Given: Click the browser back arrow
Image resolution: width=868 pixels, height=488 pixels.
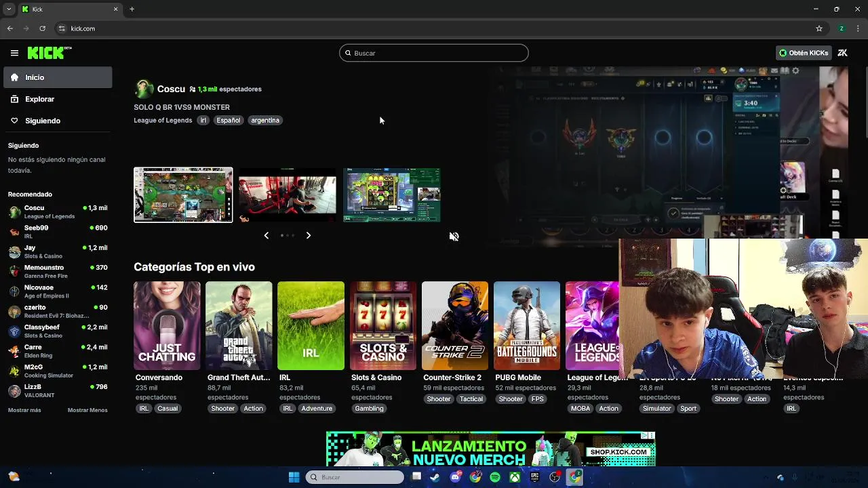Looking at the screenshot, I should click(x=9, y=28).
